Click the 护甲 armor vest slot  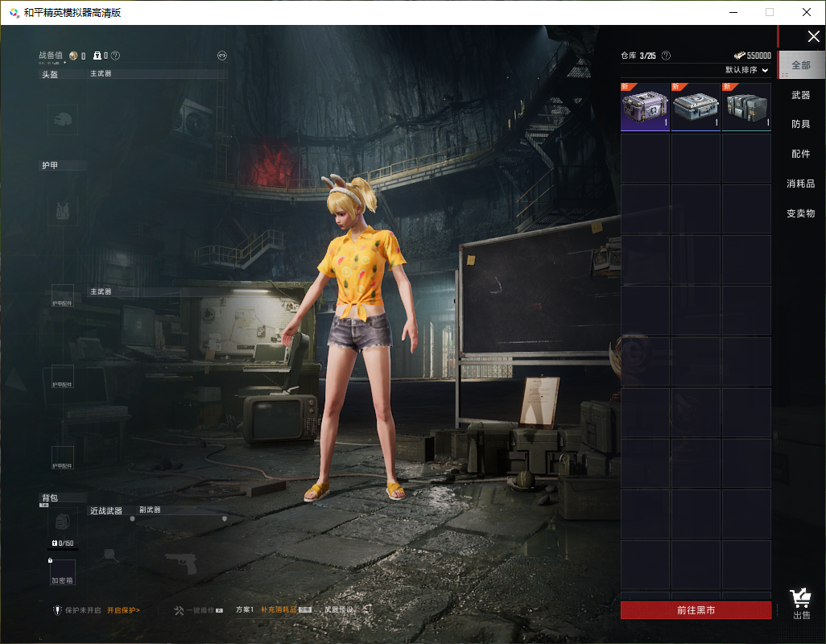(63, 211)
